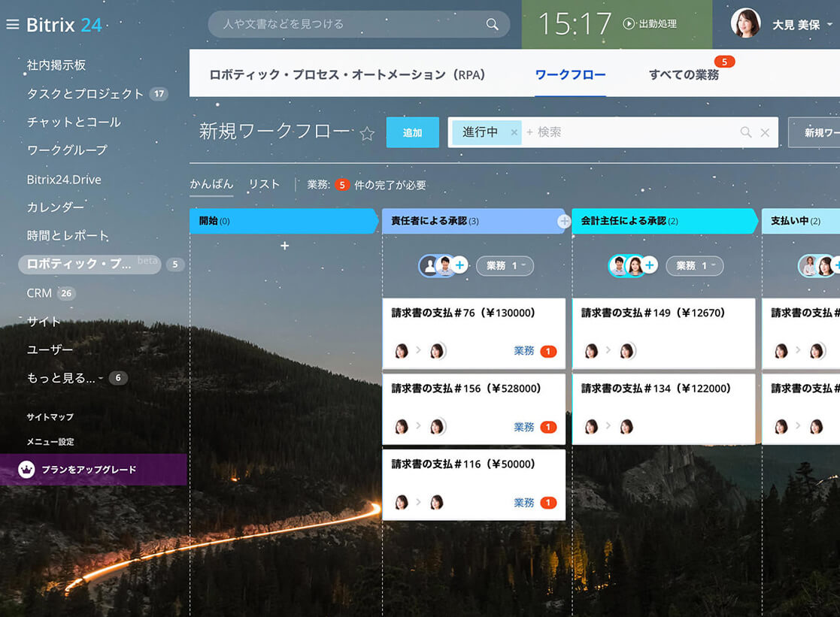Click the first avatar on invoice #116 card
The height and width of the screenshot is (617, 840).
pyautogui.click(x=402, y=502)
